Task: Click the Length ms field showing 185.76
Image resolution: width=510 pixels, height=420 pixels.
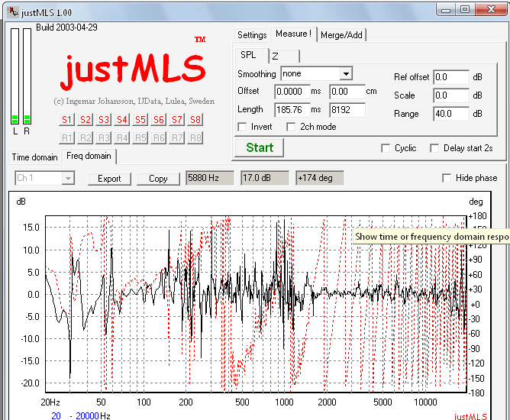Action: 292,110
